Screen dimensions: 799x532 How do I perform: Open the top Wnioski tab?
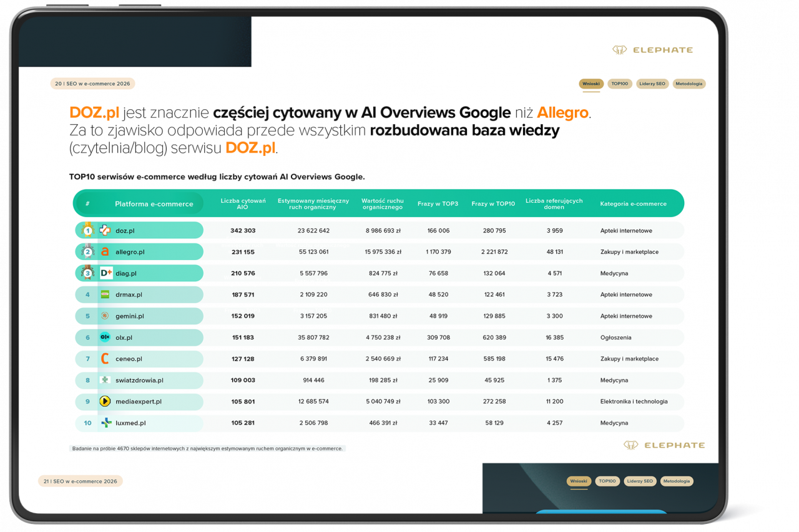pos(590,84)
